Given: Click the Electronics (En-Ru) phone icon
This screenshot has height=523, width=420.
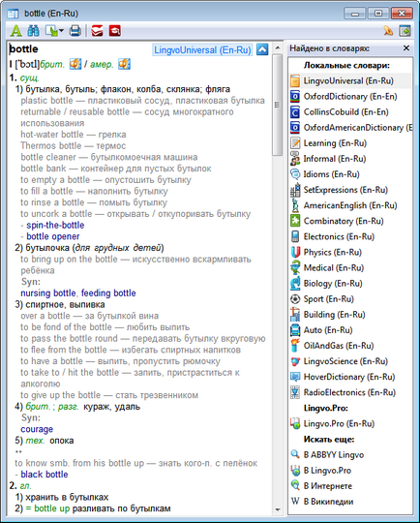Looking at the screenshot, I should point(295,236).
